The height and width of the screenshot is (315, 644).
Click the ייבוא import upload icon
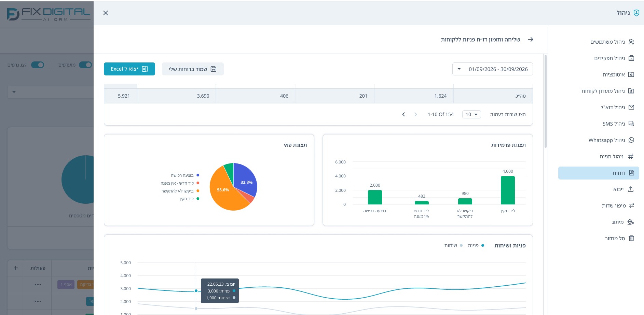[x=631, y=189]
